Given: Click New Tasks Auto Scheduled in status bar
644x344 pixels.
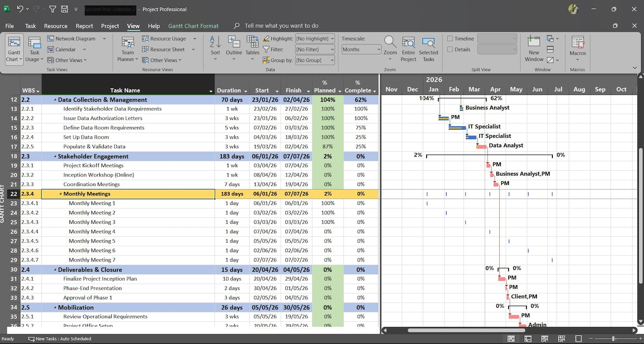Looking at the screenshot, I should 60,339.
